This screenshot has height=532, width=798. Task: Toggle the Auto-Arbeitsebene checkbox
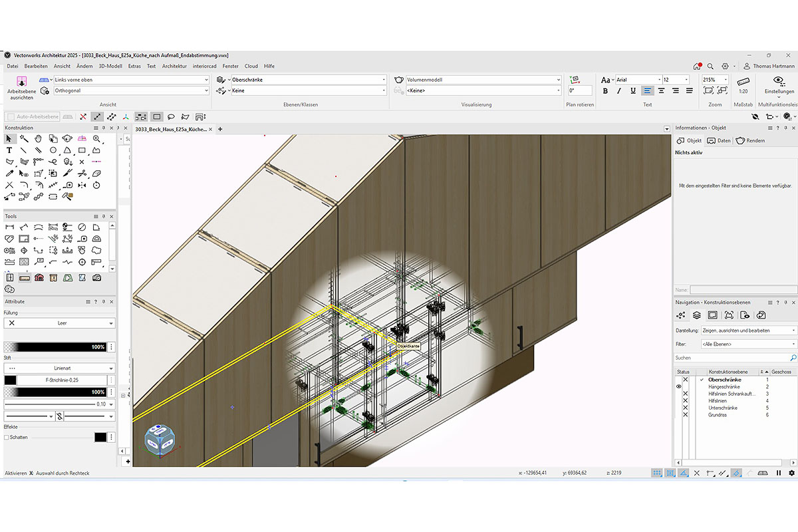pos(11,116)
